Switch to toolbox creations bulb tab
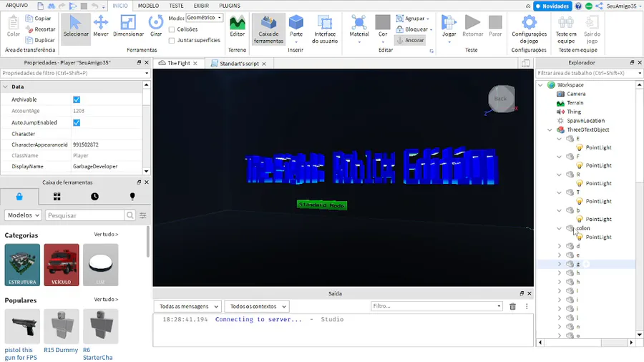 [x=132, y=197]
